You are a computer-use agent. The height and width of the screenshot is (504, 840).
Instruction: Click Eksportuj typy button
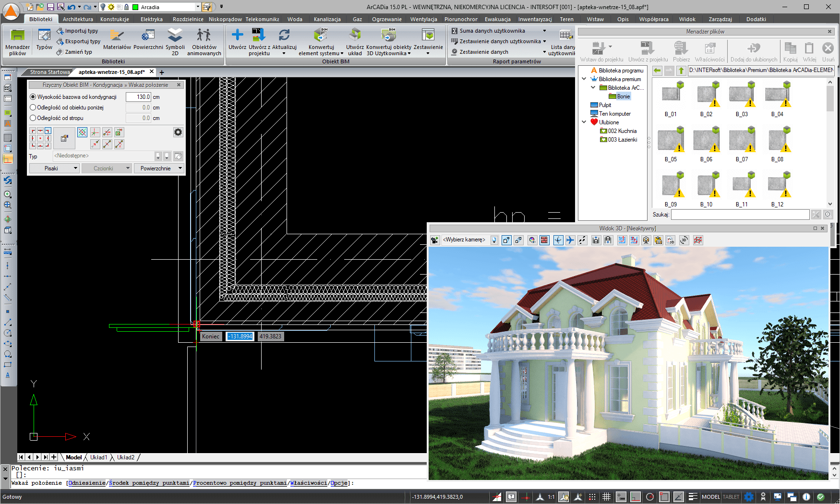[x=78, y=41]
